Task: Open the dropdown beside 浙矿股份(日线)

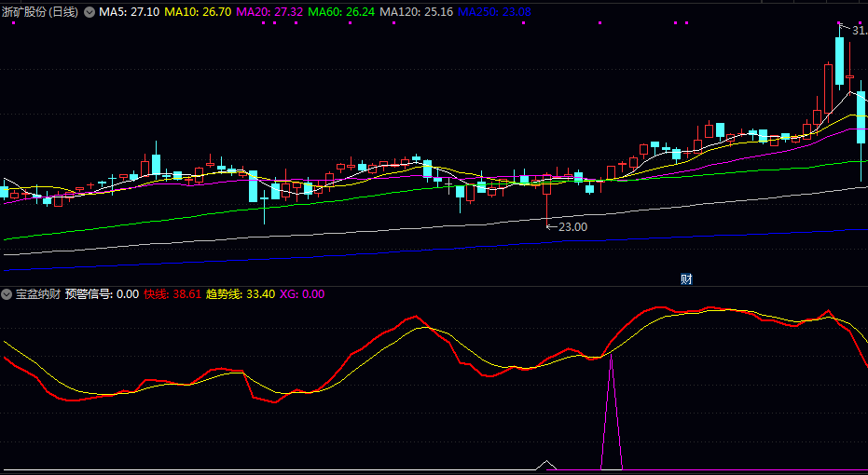Action: (90, 12)
